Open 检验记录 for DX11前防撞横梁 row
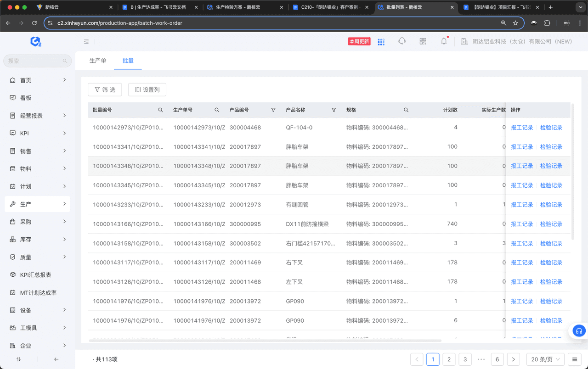The height and width of the screenshot is (369, 588). pos(551,224)
